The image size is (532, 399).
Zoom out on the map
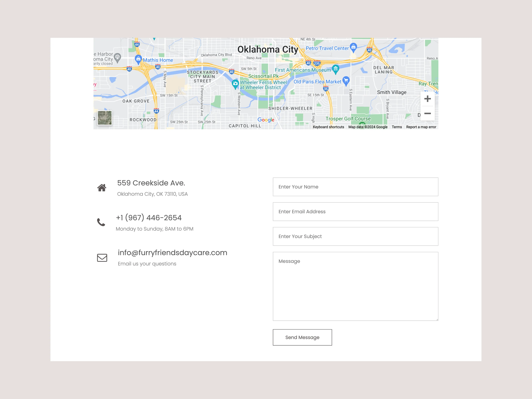click(x=428, y=113)
